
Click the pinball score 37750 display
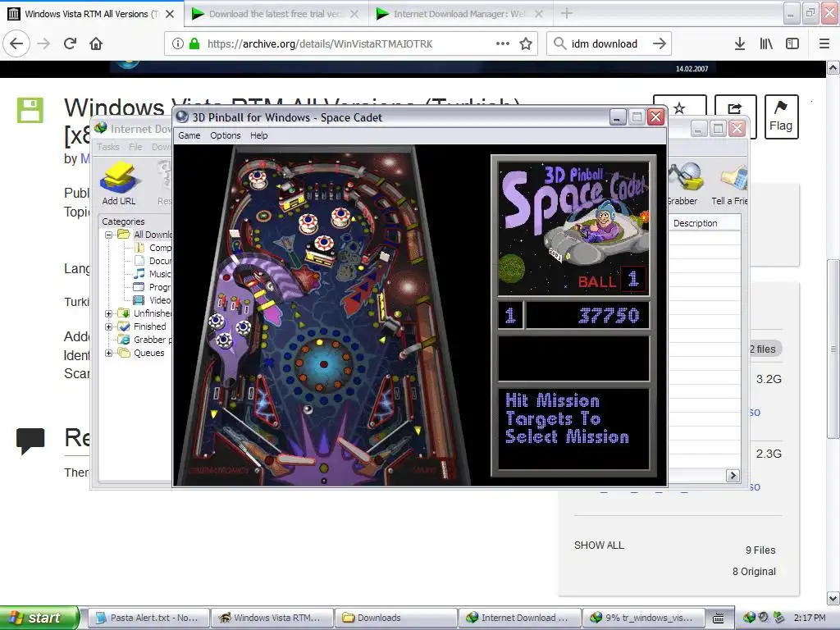(x=587, y=315)
